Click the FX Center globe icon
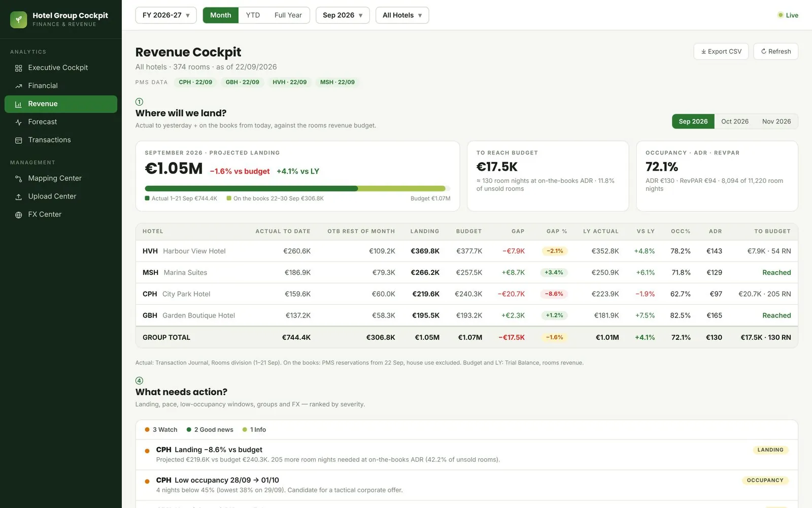The image size is (812, 508). pos(19,215)
